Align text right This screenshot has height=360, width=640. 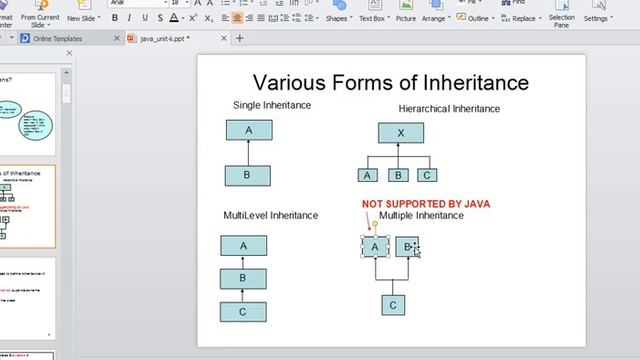[249, 18]
